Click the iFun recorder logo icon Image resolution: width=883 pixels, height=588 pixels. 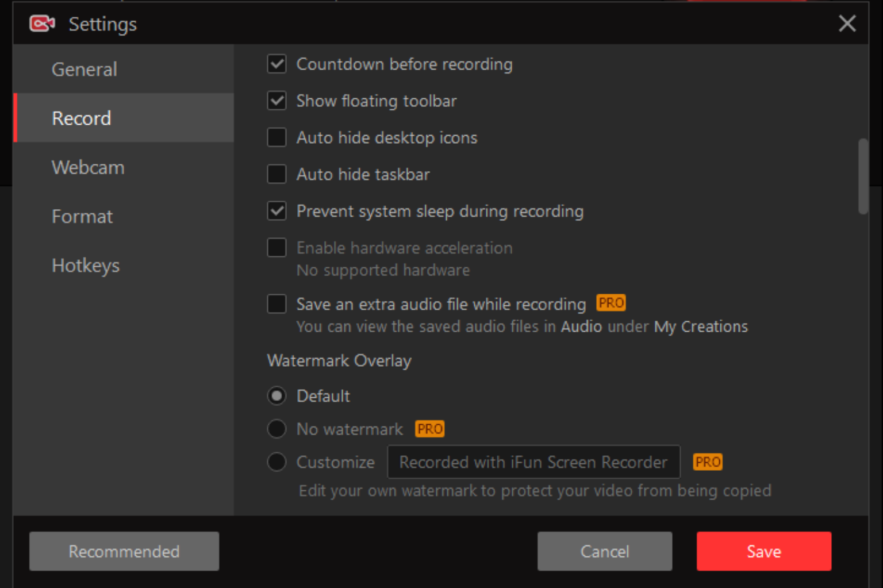pyautogui.click(x=42, y=24)
